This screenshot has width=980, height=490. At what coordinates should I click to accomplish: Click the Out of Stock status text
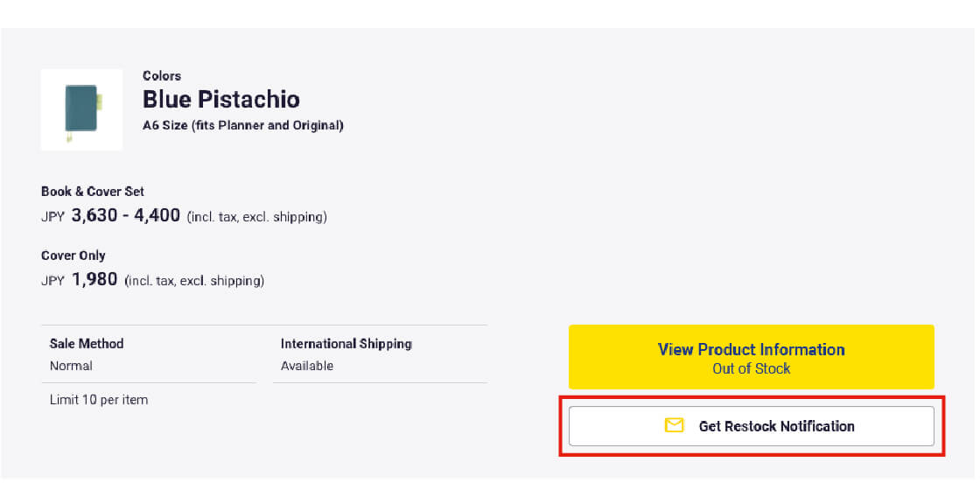coord(751,369)
